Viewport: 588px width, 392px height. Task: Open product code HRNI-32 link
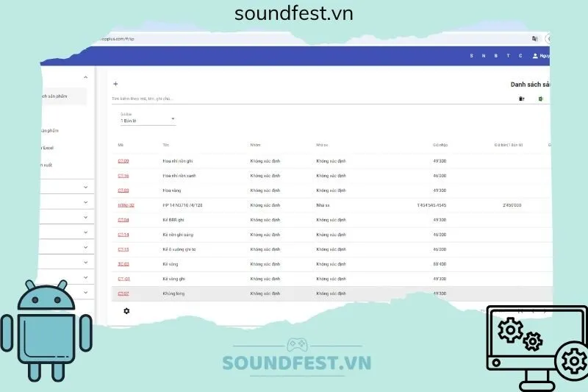click(126, 205)
